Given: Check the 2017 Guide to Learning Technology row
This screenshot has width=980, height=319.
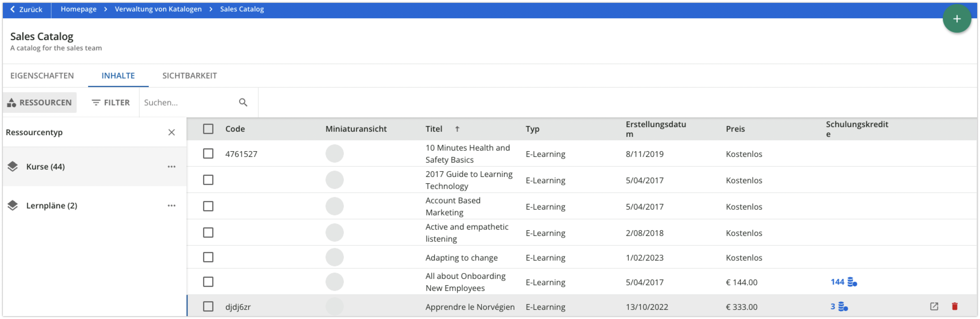Looking at the screenshot, I should (x=208, y=180).
